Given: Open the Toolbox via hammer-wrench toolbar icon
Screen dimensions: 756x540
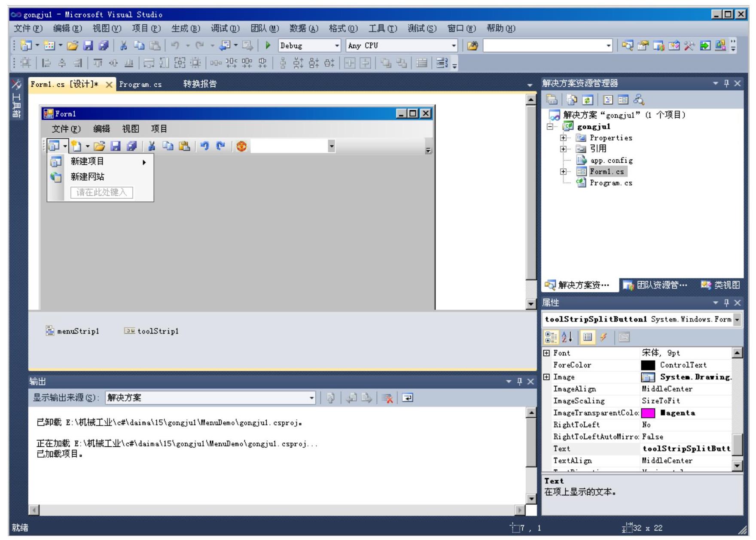Looking at the screenshot, I should (689, 46).
